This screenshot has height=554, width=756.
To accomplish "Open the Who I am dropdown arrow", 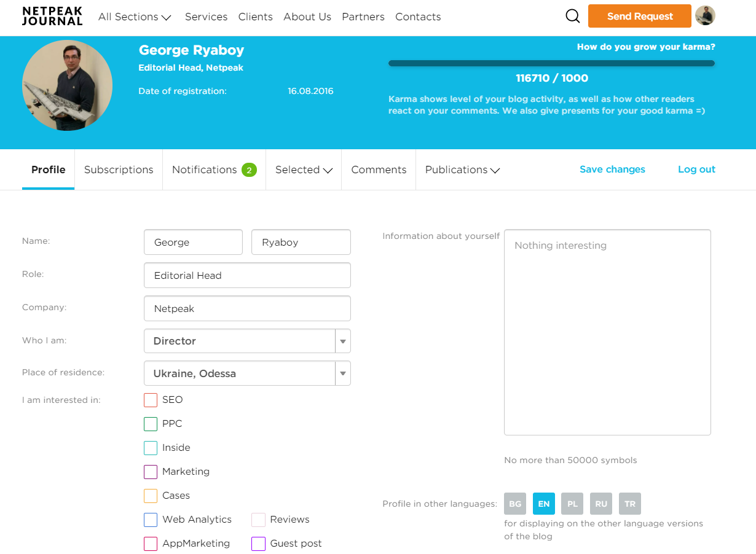I will pos(343,341).
